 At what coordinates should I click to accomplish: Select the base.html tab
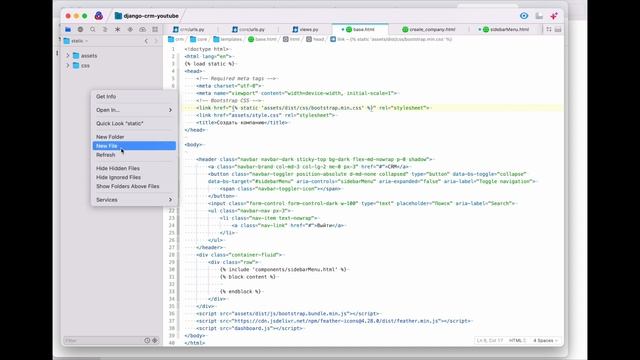pyautogui.click(x=360, y=29)
